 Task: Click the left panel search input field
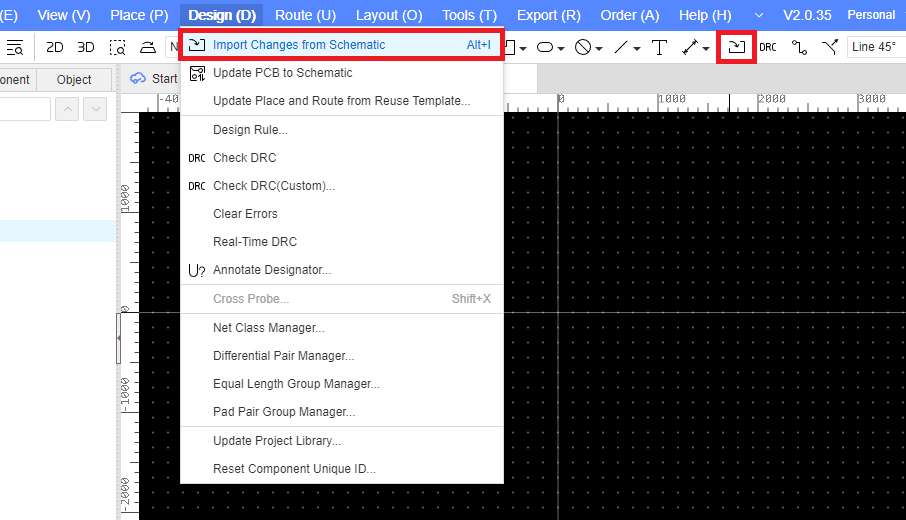24,109
